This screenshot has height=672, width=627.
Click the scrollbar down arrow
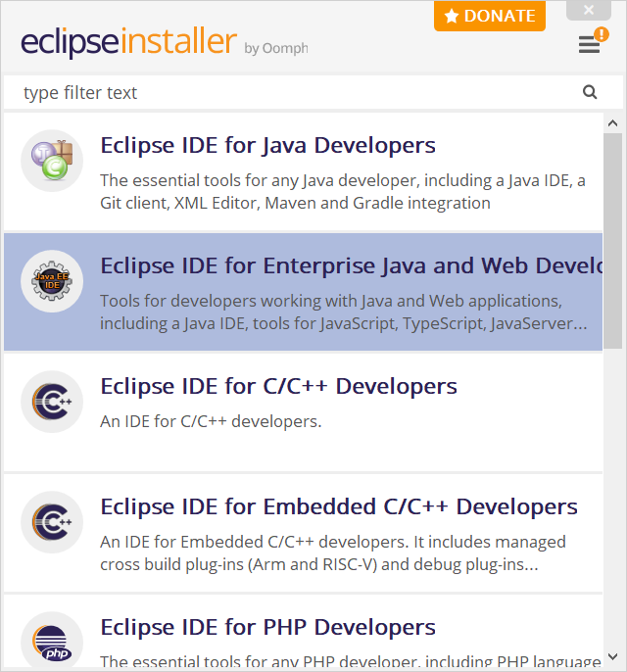[613, 656]
